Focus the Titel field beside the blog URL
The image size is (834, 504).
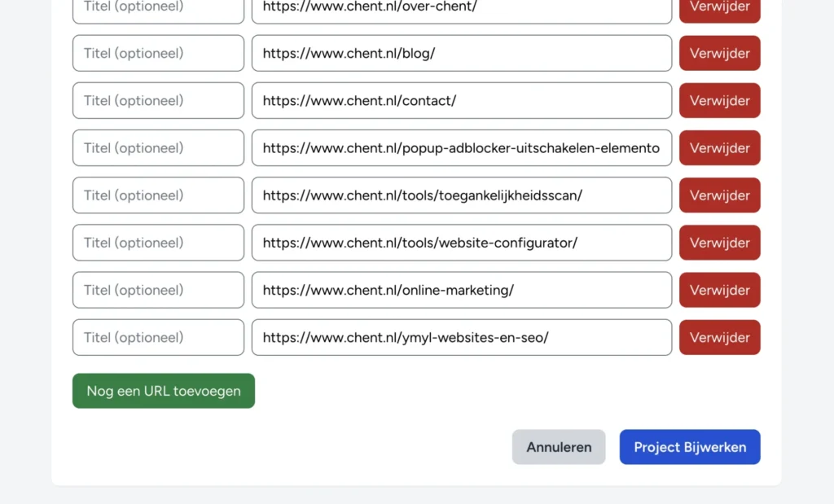click(x=157, y=53)
